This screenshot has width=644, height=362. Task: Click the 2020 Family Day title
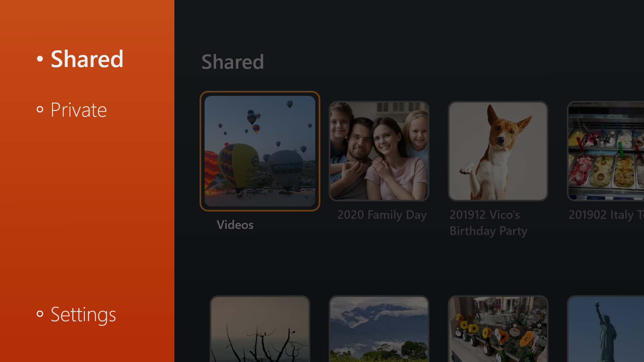point(382,215)
